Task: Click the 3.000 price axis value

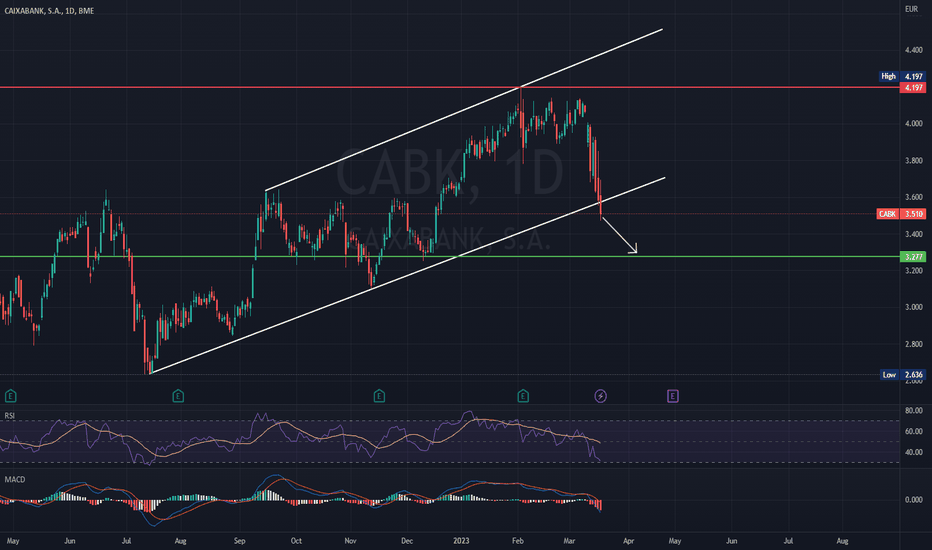Action: (x=914, y=307)
